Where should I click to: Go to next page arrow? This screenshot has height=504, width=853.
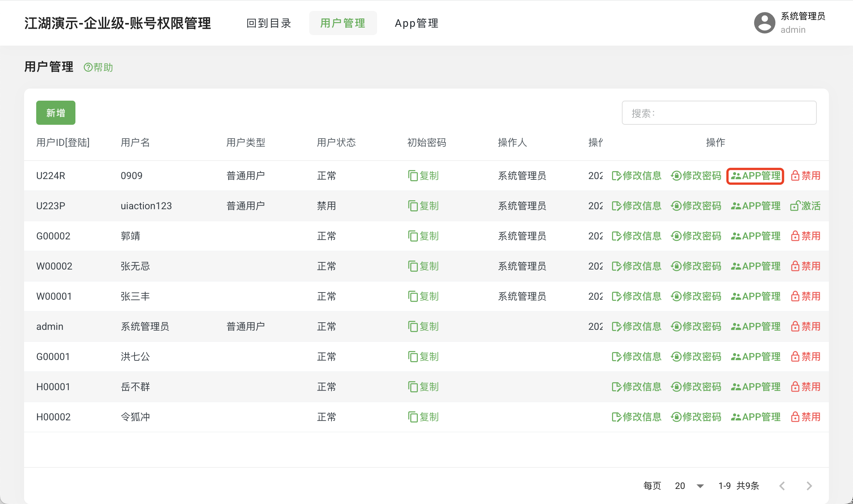809,486
